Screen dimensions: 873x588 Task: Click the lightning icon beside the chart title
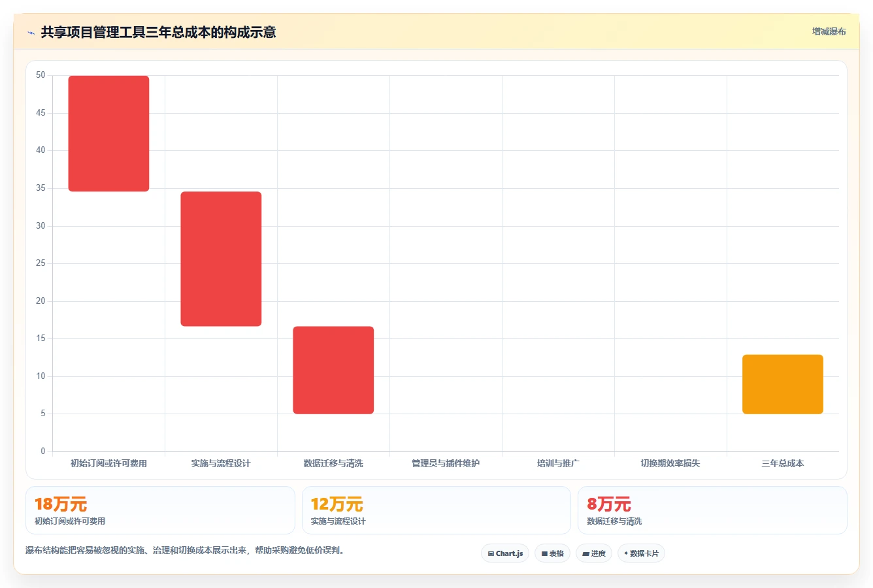click(x=31, y=32)
